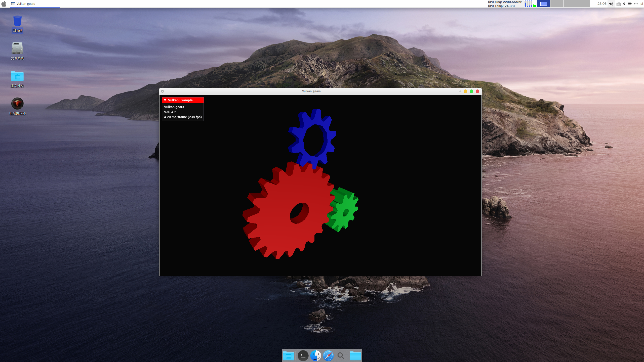
Task: Open the rightmost folder in the dock
Action: point(355,356)
